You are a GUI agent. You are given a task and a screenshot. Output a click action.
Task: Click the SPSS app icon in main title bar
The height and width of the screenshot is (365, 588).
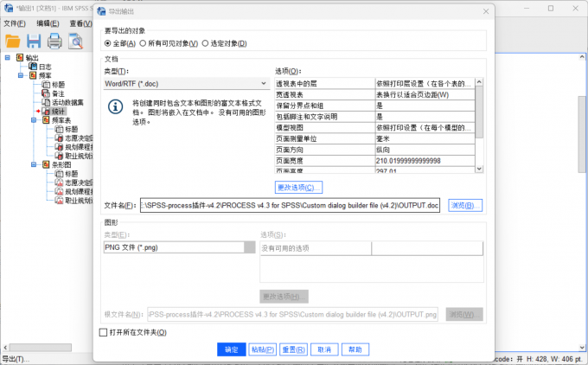(x=9, y=8)
